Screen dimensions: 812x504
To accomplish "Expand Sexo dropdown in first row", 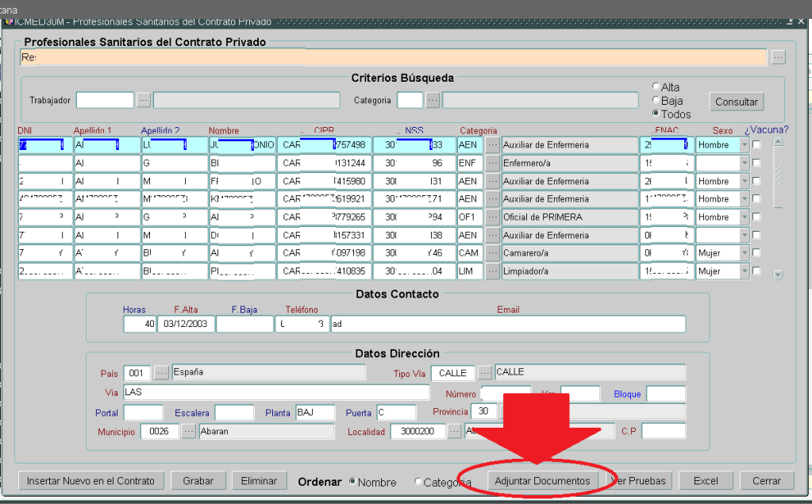I will pyautogui.click(x=744, y=145).
